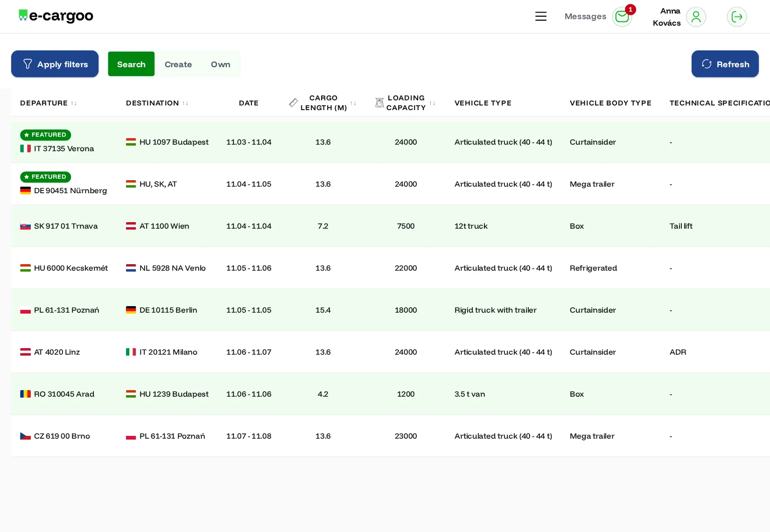Click FEATURED badge on Nürnberg row
This screenshot has height=532, width=770.
pyautogui.click(x=46, y=177)
